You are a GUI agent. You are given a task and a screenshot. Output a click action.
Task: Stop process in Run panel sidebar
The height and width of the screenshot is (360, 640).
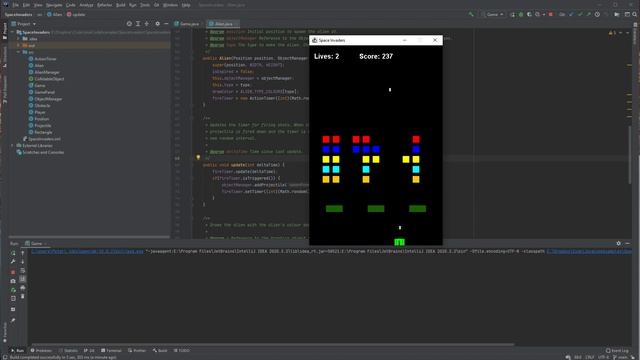(13, 272)
